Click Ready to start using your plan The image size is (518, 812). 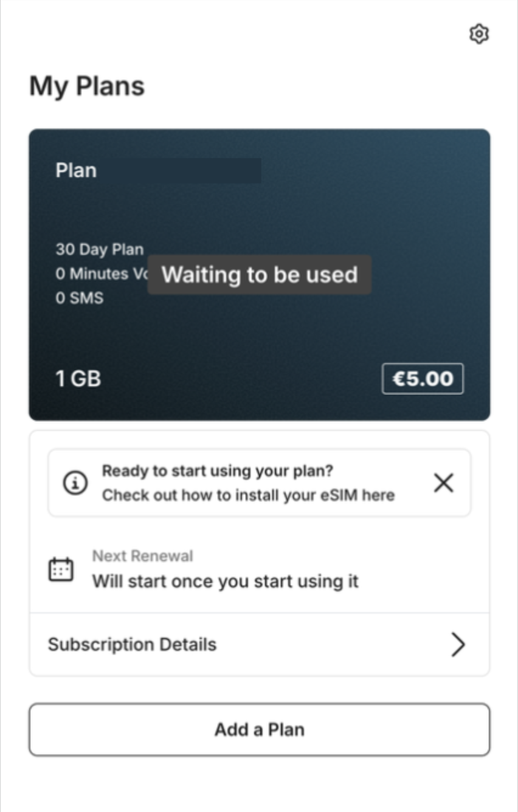218,471
